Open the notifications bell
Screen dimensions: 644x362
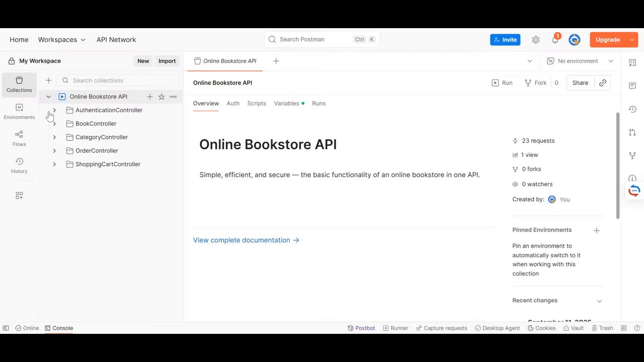pos(555,40)
